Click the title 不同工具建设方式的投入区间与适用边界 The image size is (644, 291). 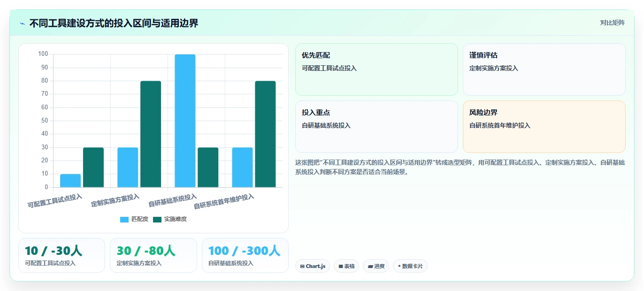click(x=114, y=23)
